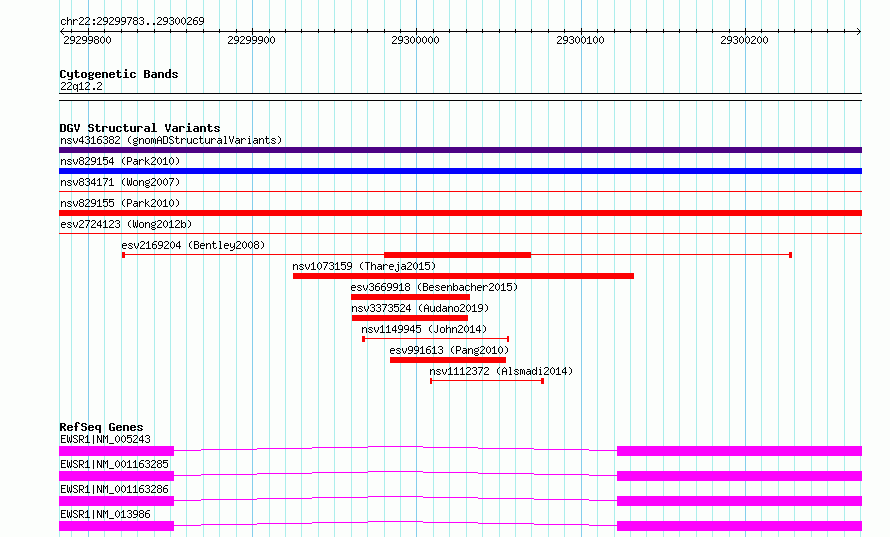Open the nsv3373524 (Audano2019) label
The width and height of the screenshot is (890, 537).
pos(420,308)
